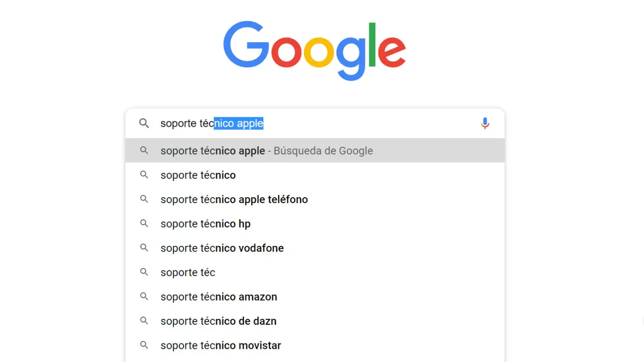Click the microphone voice search icon
The width and height of the screenshot is (644, 362).
click(x=485, y=123)
